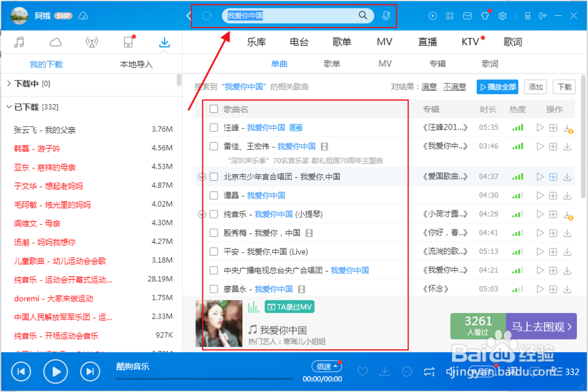The width and height of the screenshot is (588, 392).
Task: Click the 马上去围观 banner button
Action: (541, 326)
